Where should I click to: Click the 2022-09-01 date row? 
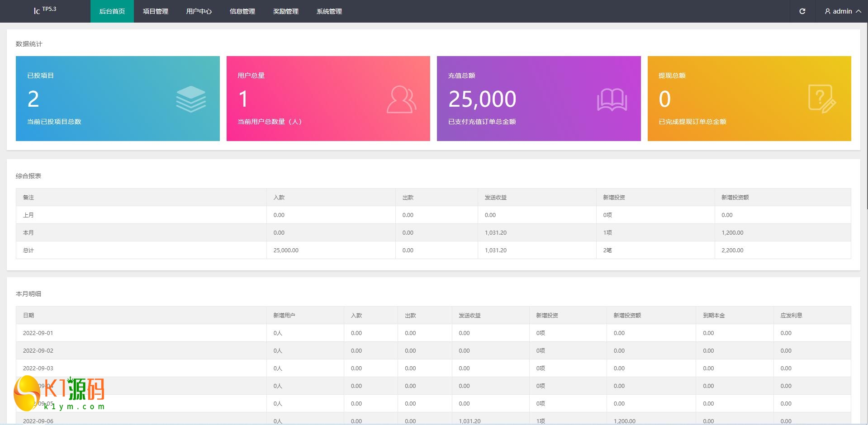[38, 333]
